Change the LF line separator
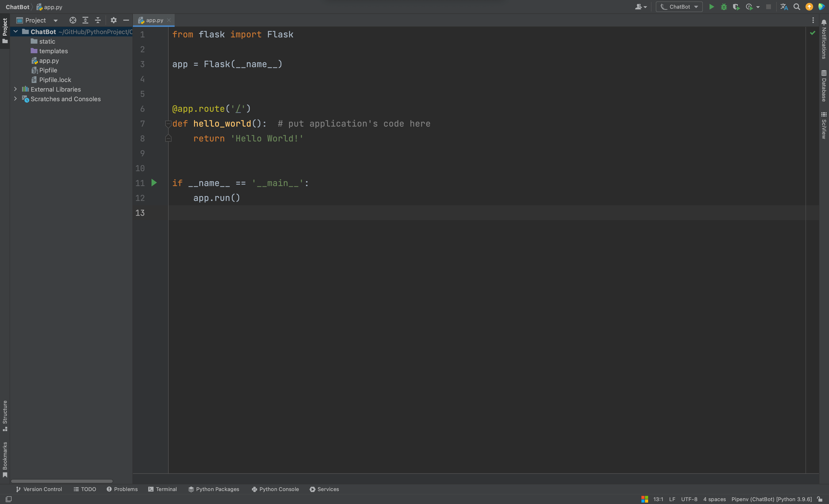The height and width of the screenshot is (504, 829). point(672,499)
